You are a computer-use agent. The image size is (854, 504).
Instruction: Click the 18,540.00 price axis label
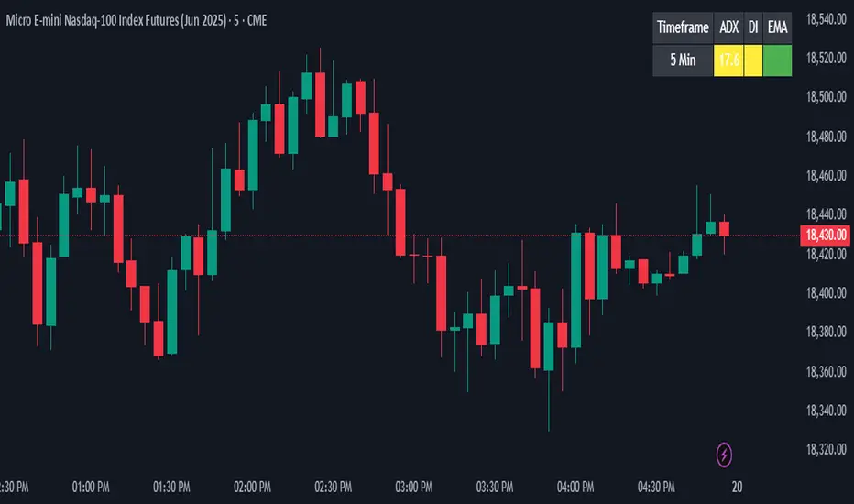pos(825,19)
